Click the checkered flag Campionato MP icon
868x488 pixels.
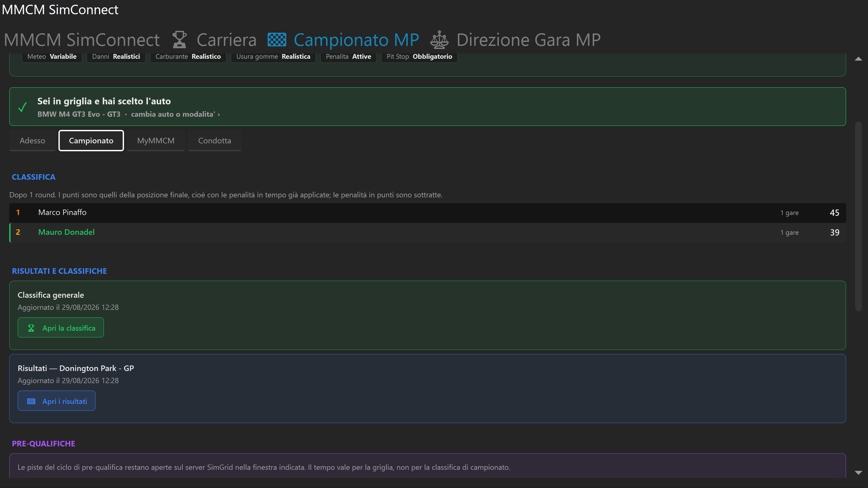point(277,40)
